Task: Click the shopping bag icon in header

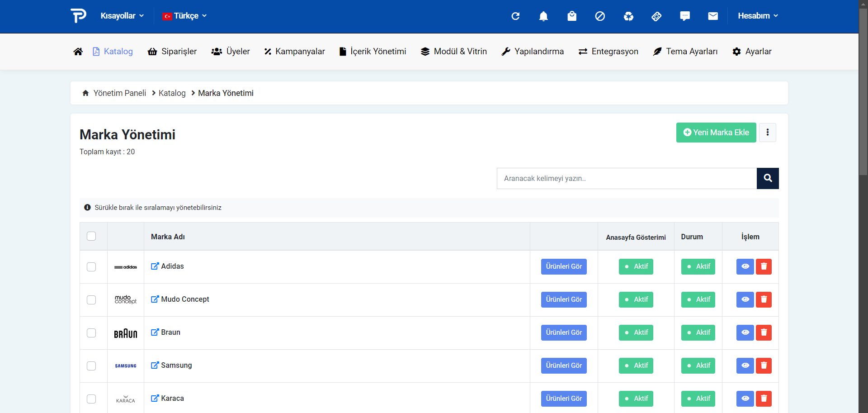Action: tap(572, 16)
